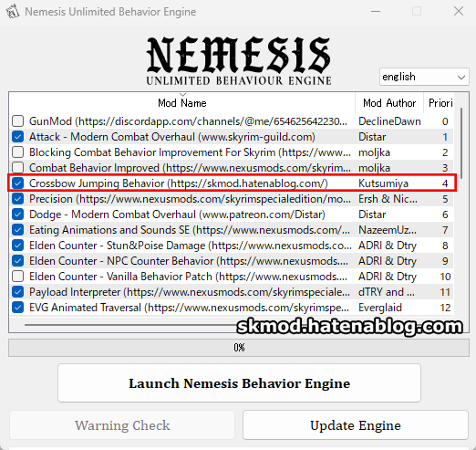This screenshot has height=450, width=476.
Task: Sort by Priority column header
Action: [439, 103]
